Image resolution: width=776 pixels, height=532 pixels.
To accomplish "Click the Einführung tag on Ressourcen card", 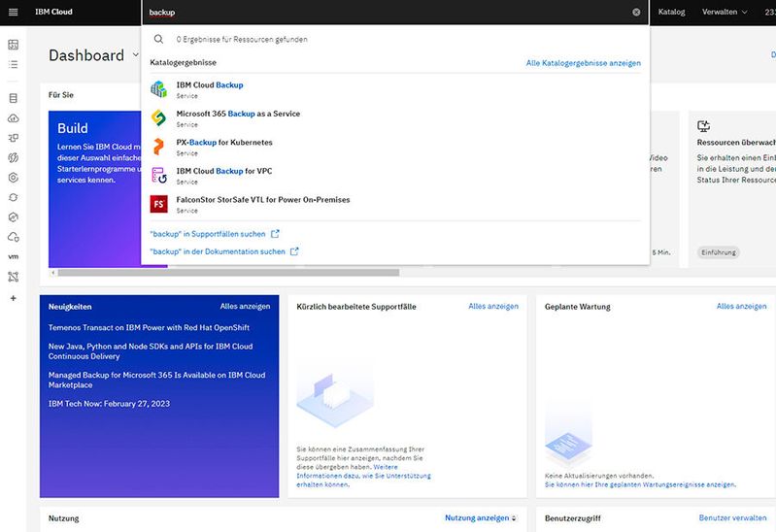I will point(718,252).
